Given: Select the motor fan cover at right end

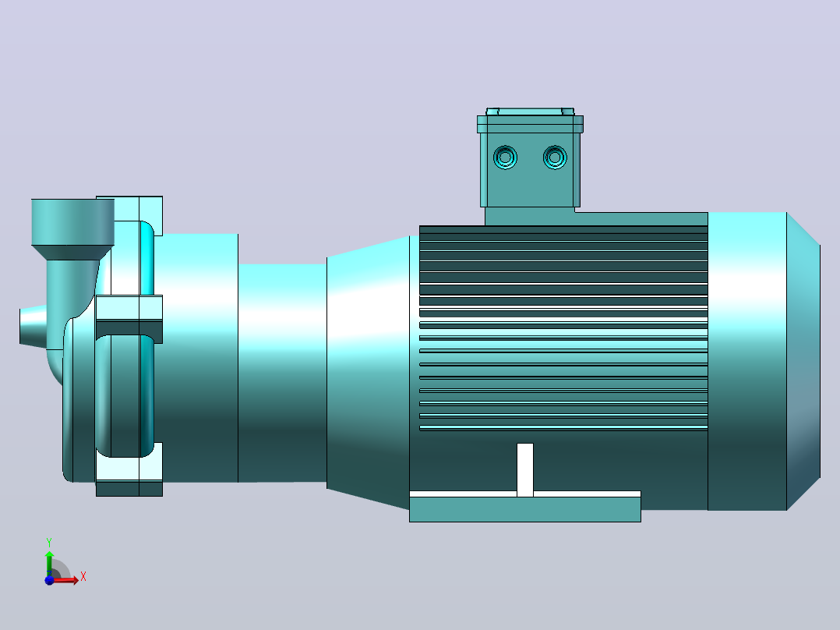Looking at the screenshot, I should (x=764, y=361).
